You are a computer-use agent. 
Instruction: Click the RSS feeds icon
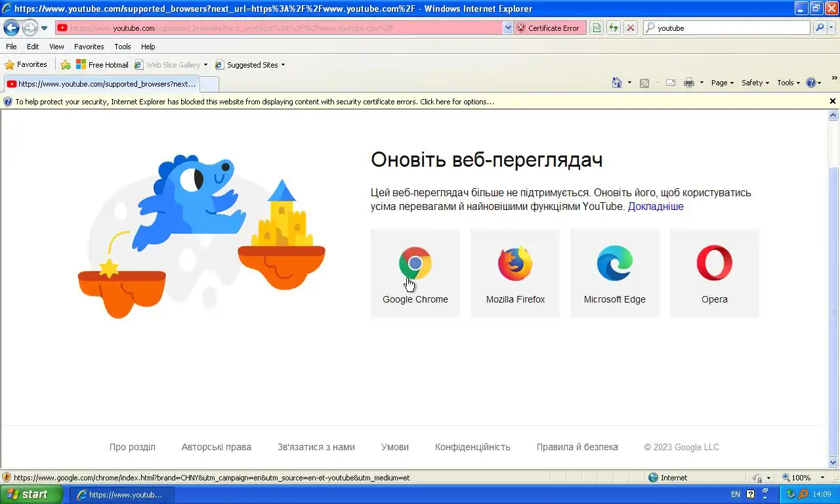(644, 83)
